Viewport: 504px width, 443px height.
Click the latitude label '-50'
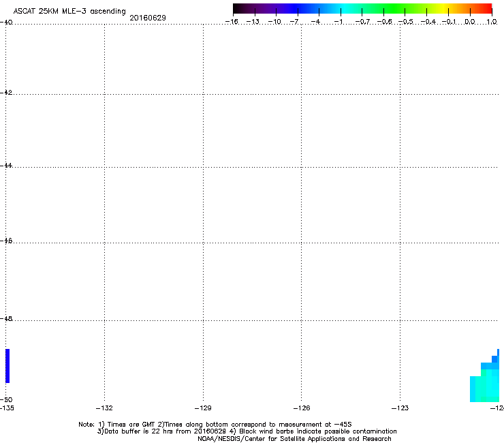coord(6,400)
